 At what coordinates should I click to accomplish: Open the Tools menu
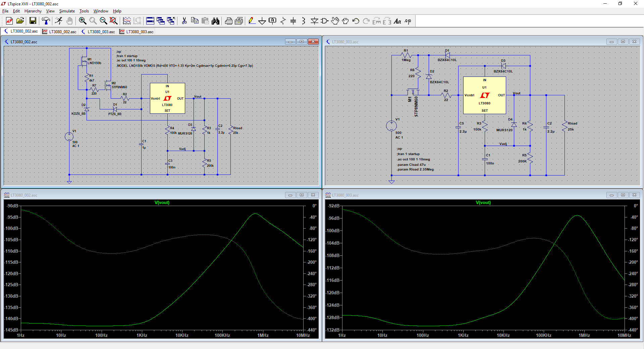(84, 11)
